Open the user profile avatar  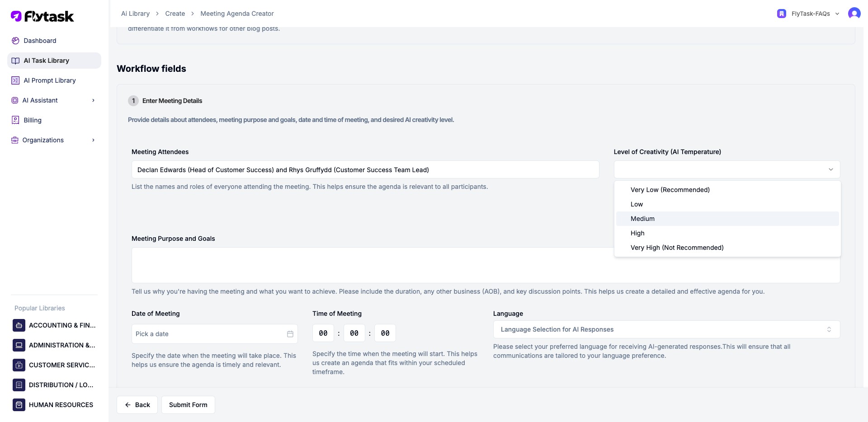(x=854, y=14)
